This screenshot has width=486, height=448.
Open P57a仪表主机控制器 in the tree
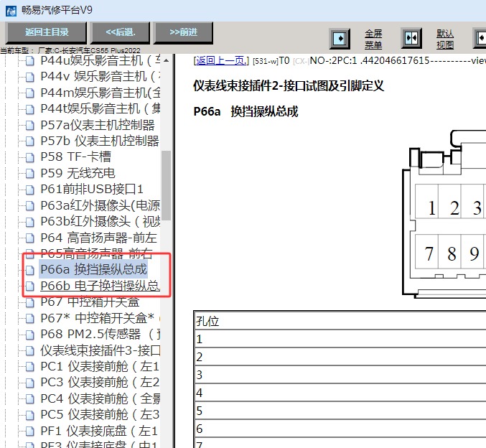coord(98,125)
